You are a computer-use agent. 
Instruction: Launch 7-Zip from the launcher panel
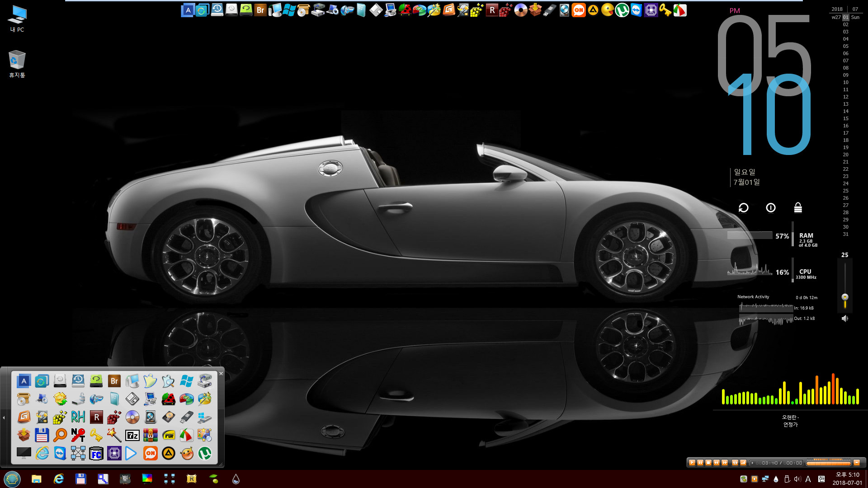pyautogui.click(x=132, y=435)
